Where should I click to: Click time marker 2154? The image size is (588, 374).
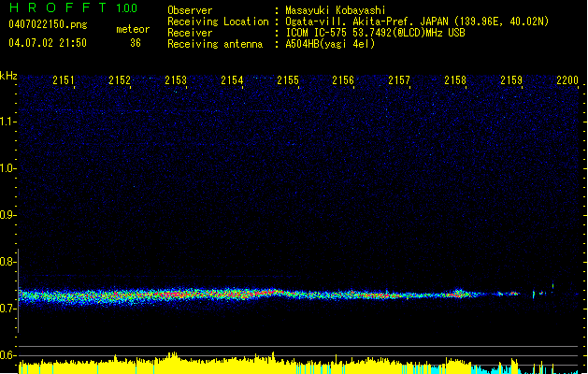point(232,80)
